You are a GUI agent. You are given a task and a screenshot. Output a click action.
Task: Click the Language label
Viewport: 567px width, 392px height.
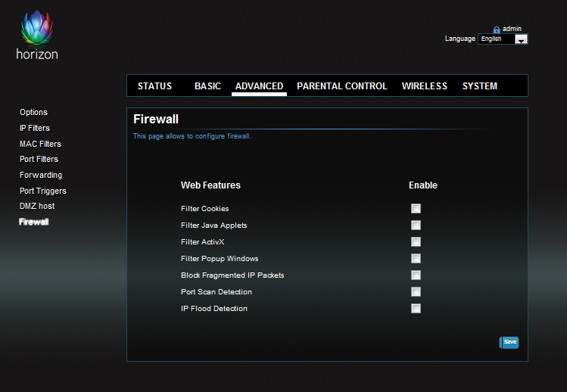[x=460, y=39]
